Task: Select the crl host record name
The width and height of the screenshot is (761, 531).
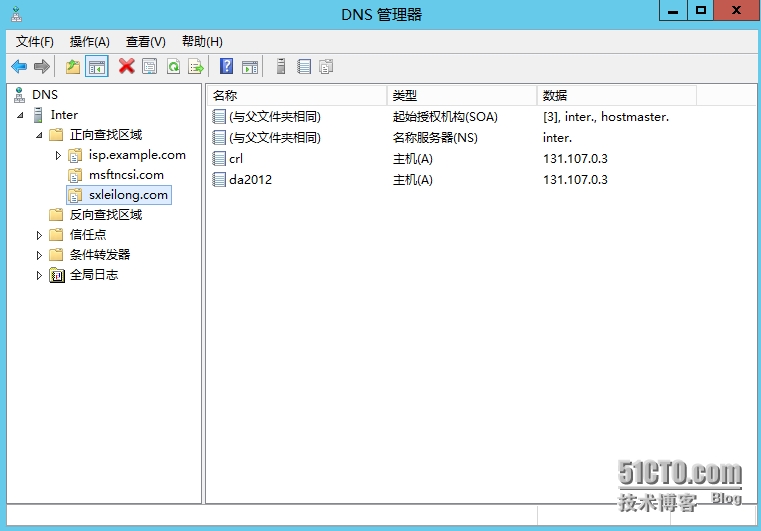Action: 236,159
